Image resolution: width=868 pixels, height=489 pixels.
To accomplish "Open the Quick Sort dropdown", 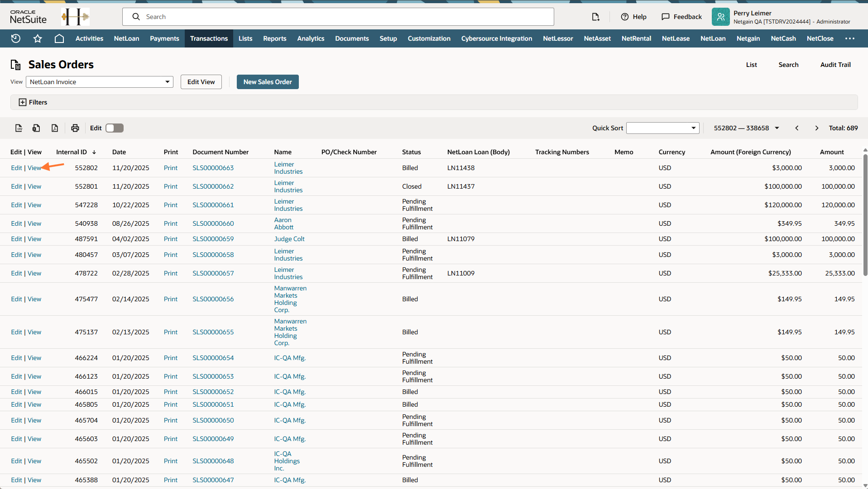I will 662,128.
